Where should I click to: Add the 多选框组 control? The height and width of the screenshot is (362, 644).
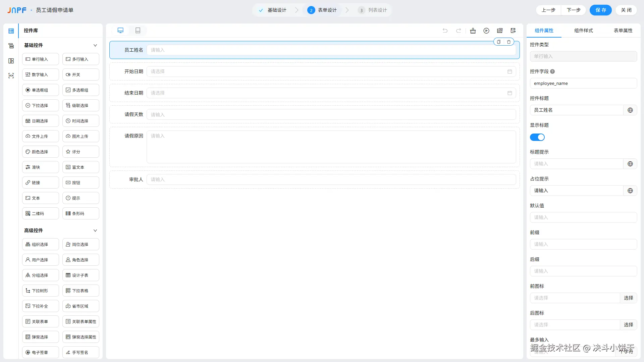tap(81, 90)
